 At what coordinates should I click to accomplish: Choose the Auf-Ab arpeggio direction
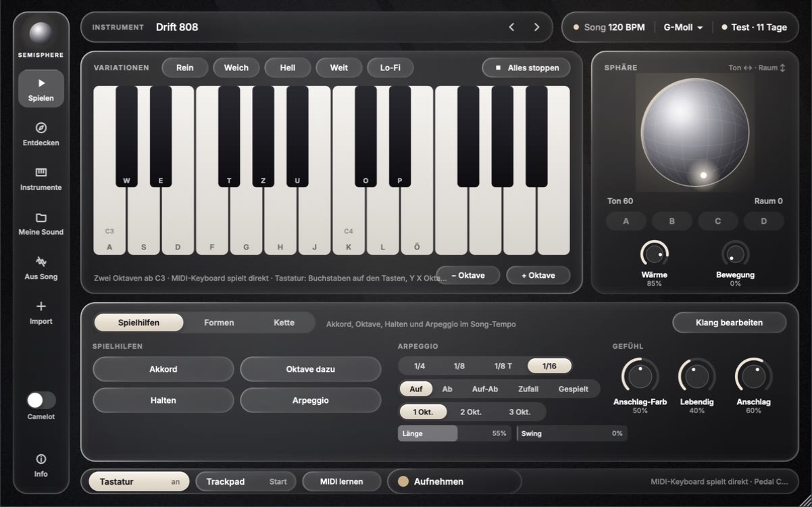click(x=485, y=389)
